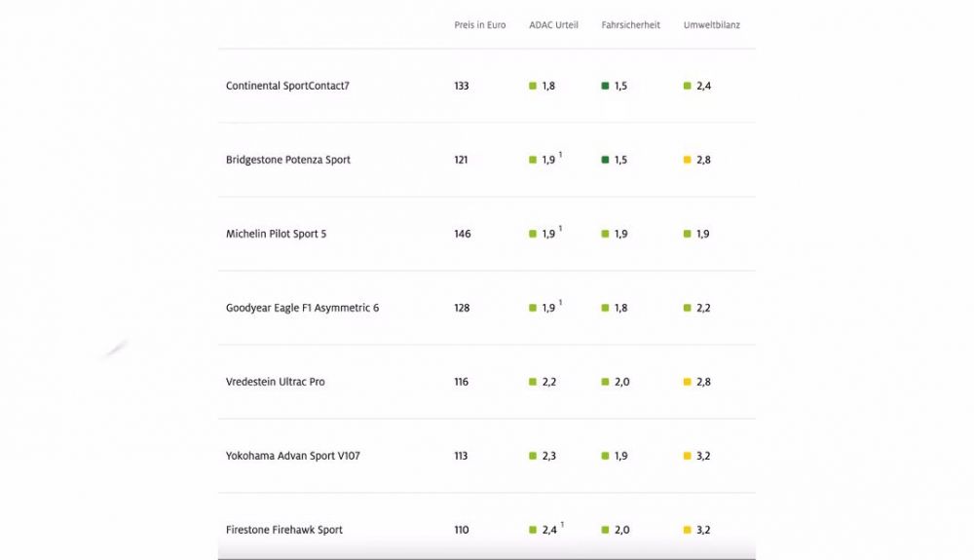This screenshot has height=560, width=974.
Task: Click the Continental price value 133
Action: [461, 86]
